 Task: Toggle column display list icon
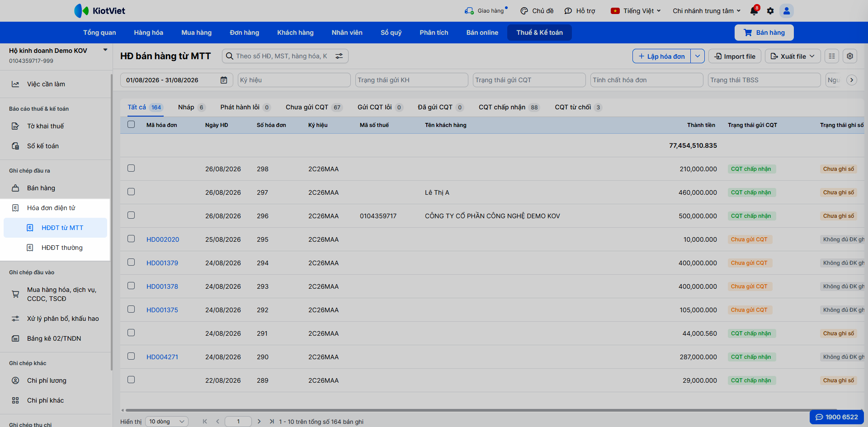832,56
